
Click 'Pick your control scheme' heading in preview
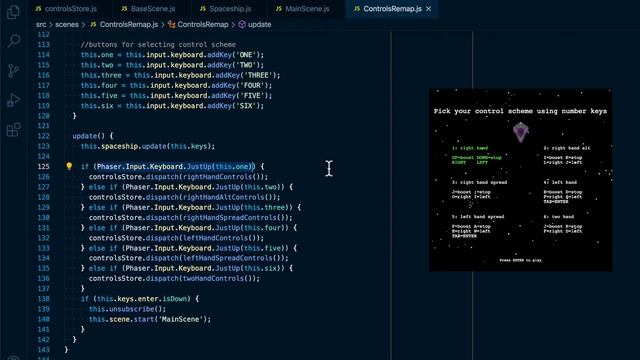[520, 111]
